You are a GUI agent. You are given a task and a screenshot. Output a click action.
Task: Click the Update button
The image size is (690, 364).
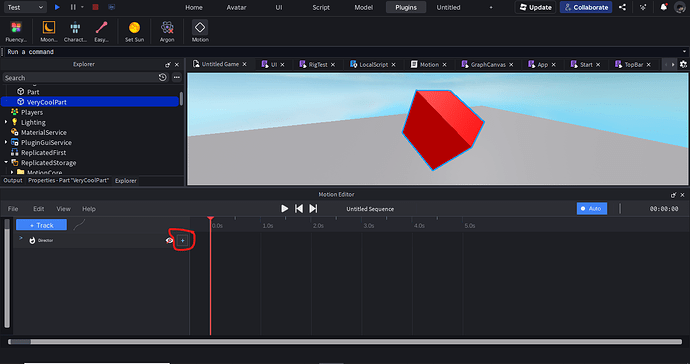[x=536, y=7]
